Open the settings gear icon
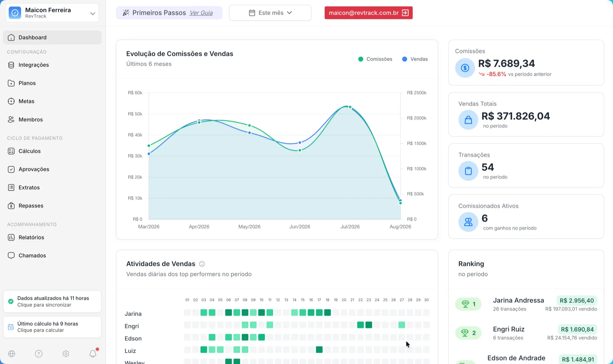Viewport: 613px width, 364px height. pos(66,354)
